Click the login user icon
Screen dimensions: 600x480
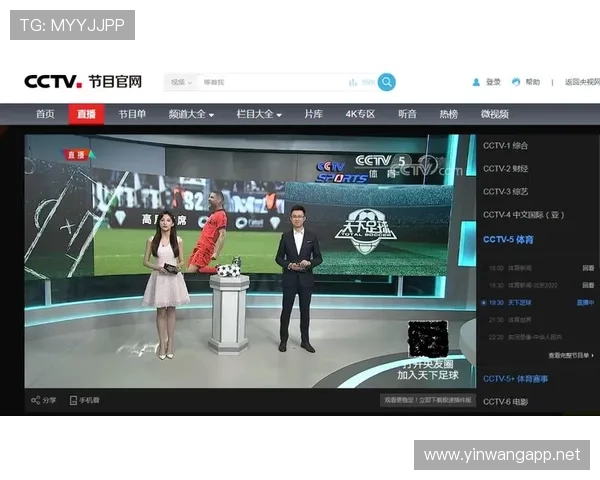point(476,82)
